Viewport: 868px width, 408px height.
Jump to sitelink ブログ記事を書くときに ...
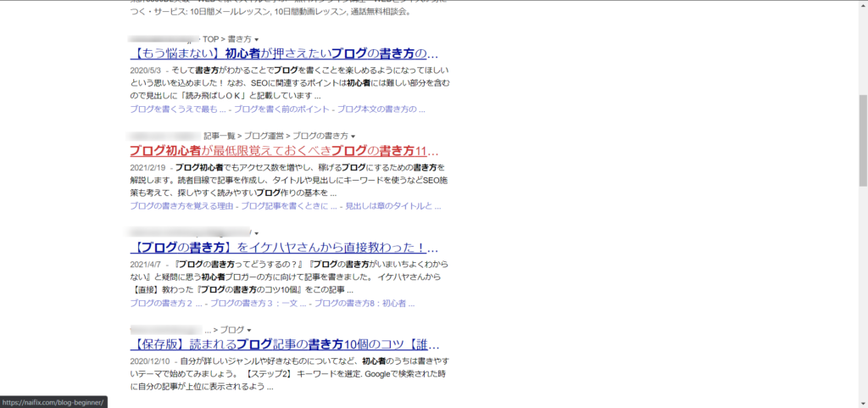289,206
